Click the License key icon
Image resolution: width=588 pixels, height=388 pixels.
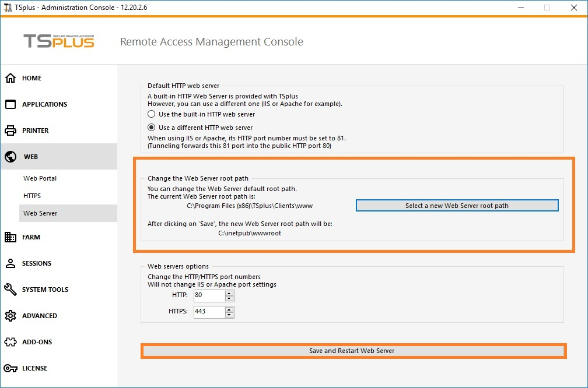[x=10, y=369]
